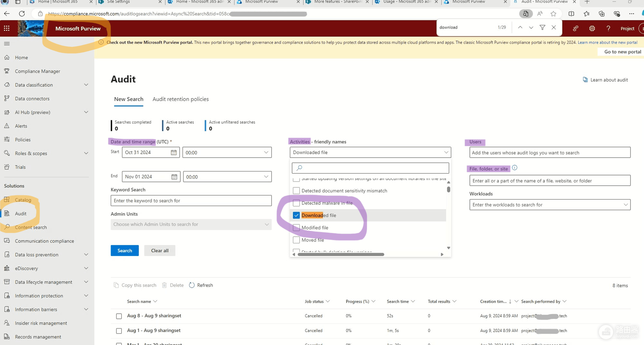Click the File, folder, or site info icon

(515, 168)
